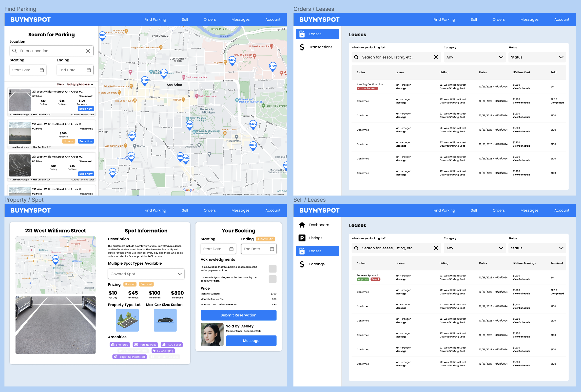Image resolution: width=581 pixels, height=392 pixels.
Task: Click into the Enter a location field
Action: tap(52, 51)
